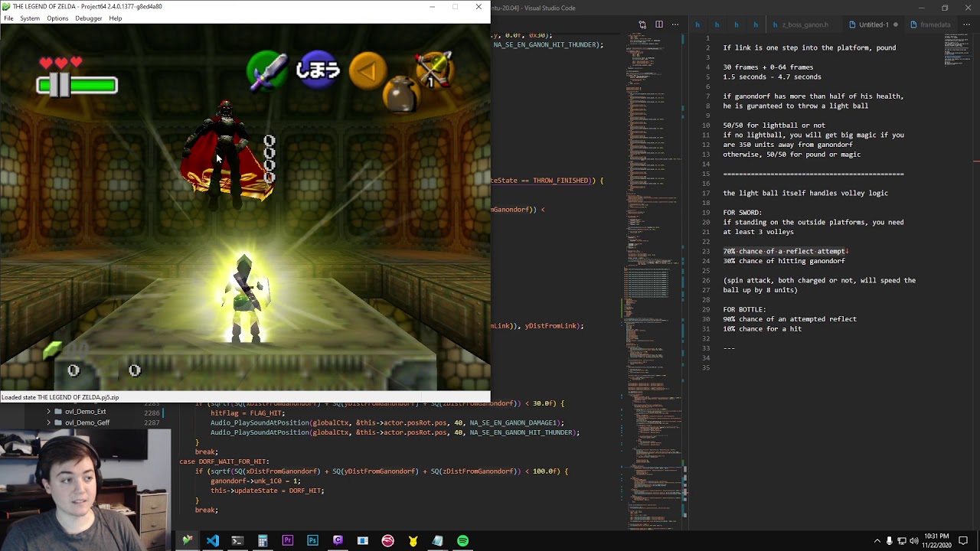Click the green rupee icon in game
The height and width of the screenshot is (551, 980).
click(x=52, y=350)
